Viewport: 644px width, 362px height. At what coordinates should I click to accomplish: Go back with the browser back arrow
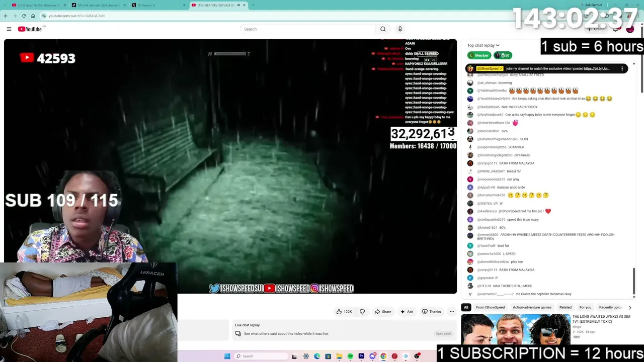point(6,16)
